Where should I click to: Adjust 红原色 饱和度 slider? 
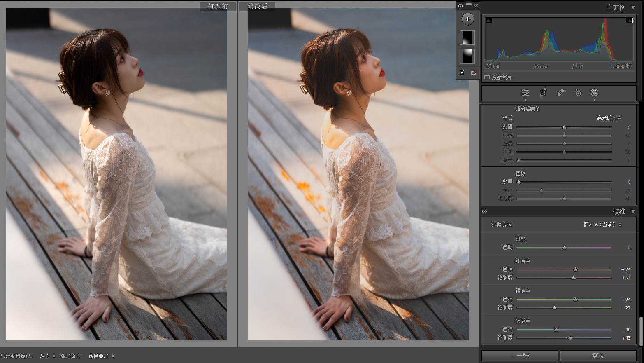tap(564, 278)
